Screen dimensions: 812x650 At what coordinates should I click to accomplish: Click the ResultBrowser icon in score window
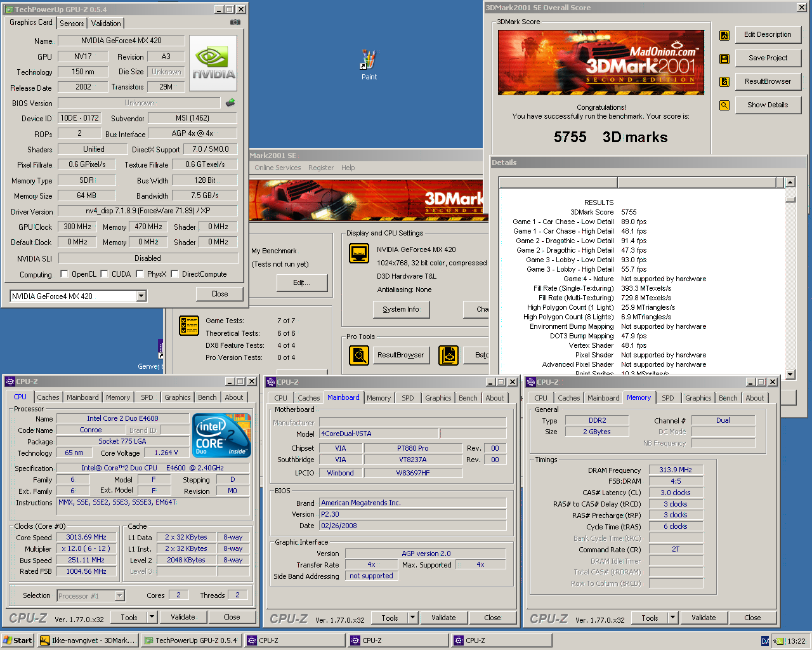click(x=724, y=82)
